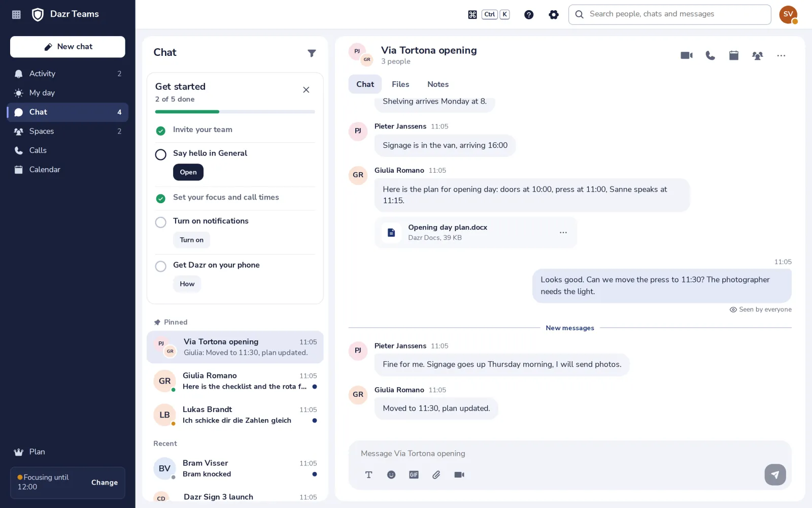The height and width of the screenshot is (508, 812).
Task: Attach a file with the paperclip icon
Action: pyautogui.click(x=436, y=474)
